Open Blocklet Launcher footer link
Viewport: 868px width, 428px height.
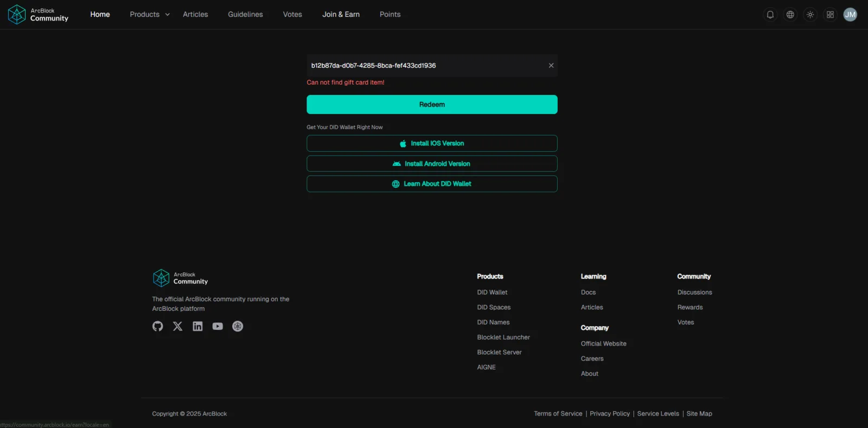point(503,337)
